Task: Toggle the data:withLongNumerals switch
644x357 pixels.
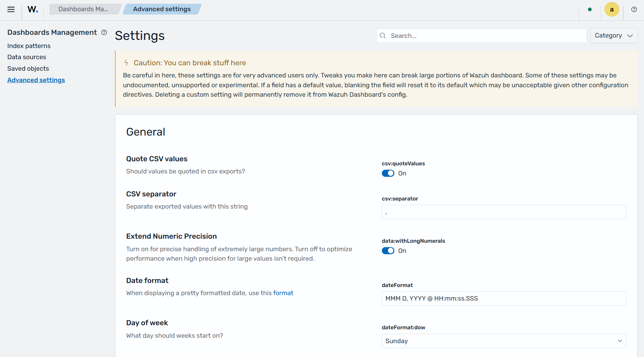Action: (388, 251)
